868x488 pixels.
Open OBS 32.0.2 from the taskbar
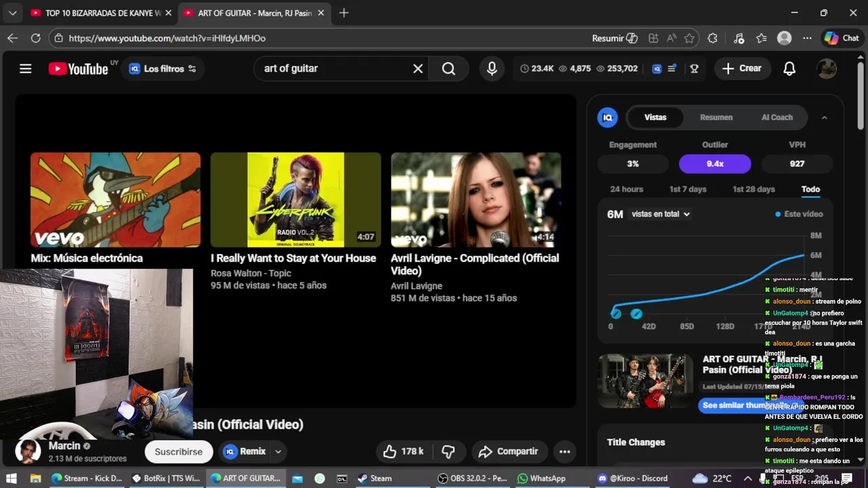tap(473, 478)
